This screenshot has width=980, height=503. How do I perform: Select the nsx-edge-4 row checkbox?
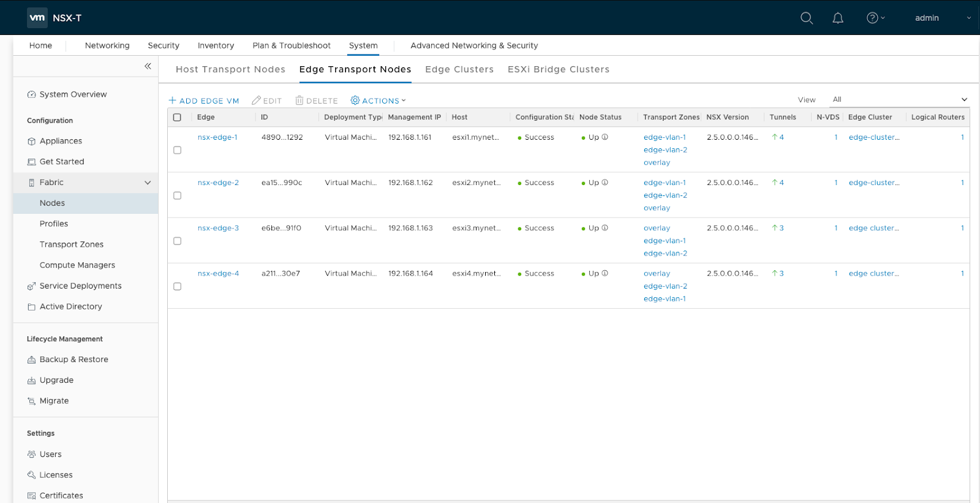178,286
